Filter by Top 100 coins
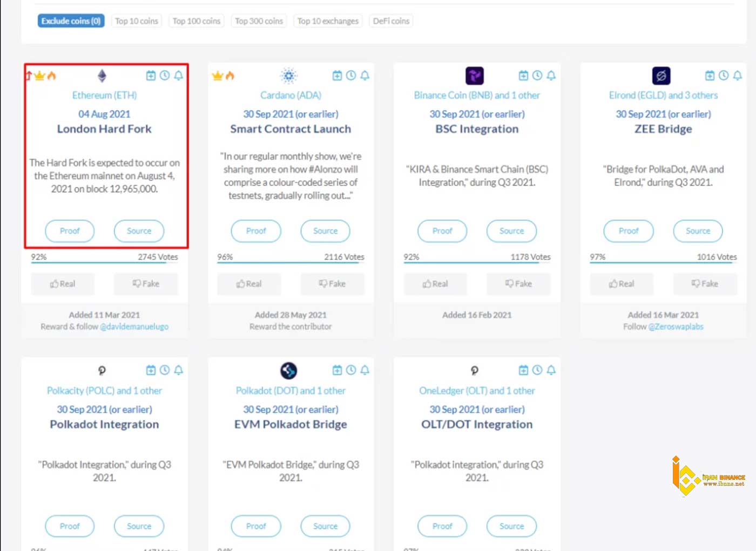 (x=197, y=21)
